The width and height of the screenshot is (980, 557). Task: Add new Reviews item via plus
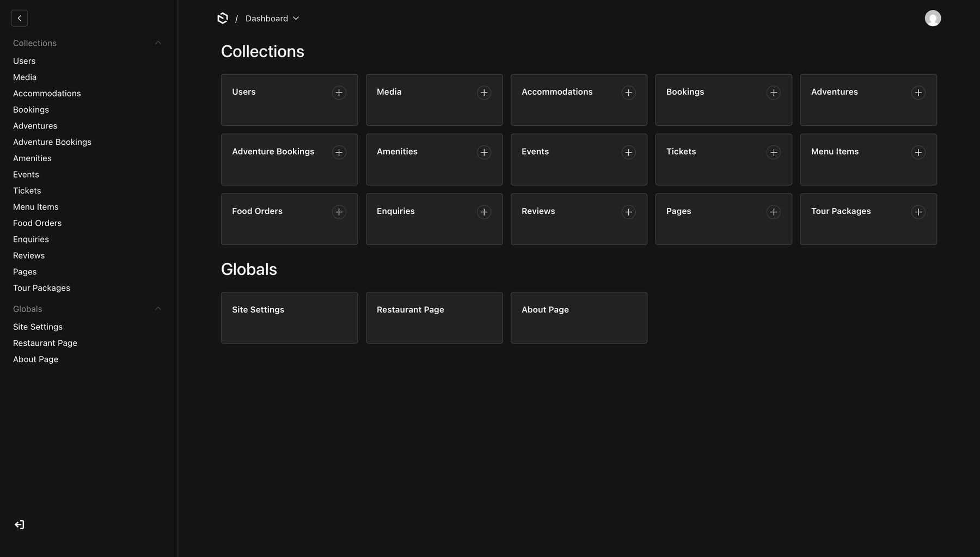tap(629, 212)
